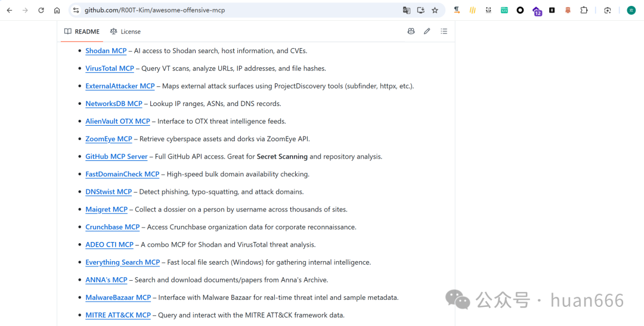Go forward in browser history

[x=26, y=10]
